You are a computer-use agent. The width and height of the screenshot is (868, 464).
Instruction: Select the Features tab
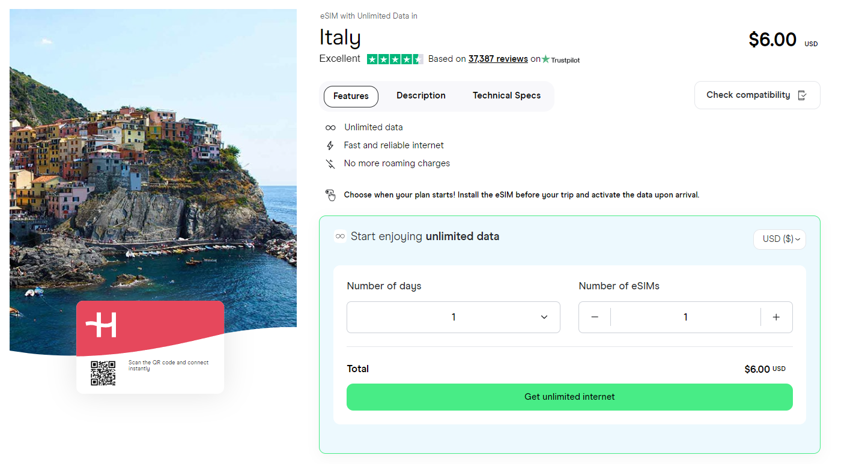tap(351, 96)
